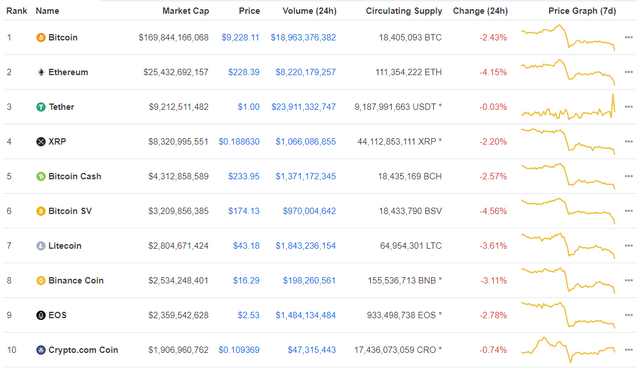Sort table by Volume (24h) header
Image resolution: width=640 pixels, height=369 pixels.
pos(309,11)
